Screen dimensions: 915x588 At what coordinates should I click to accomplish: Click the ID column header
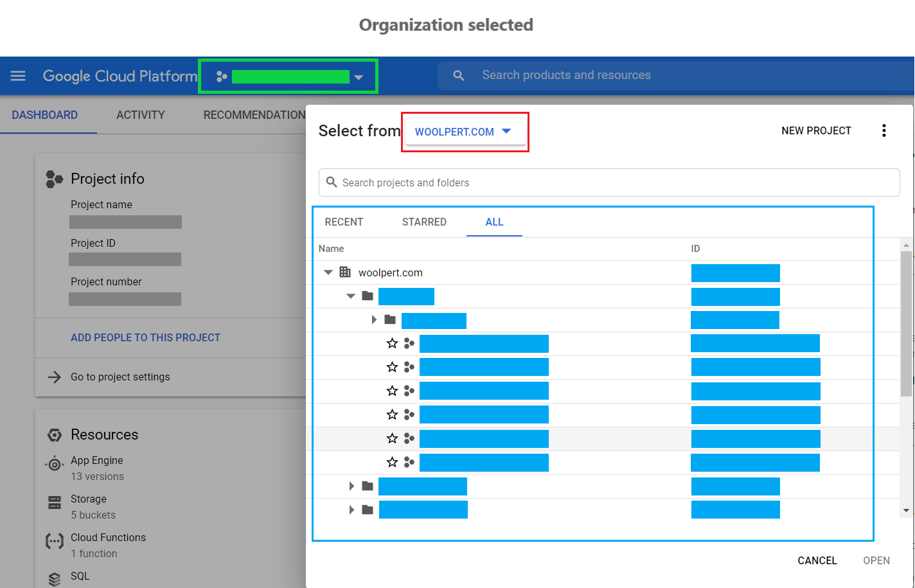point(695,249)
